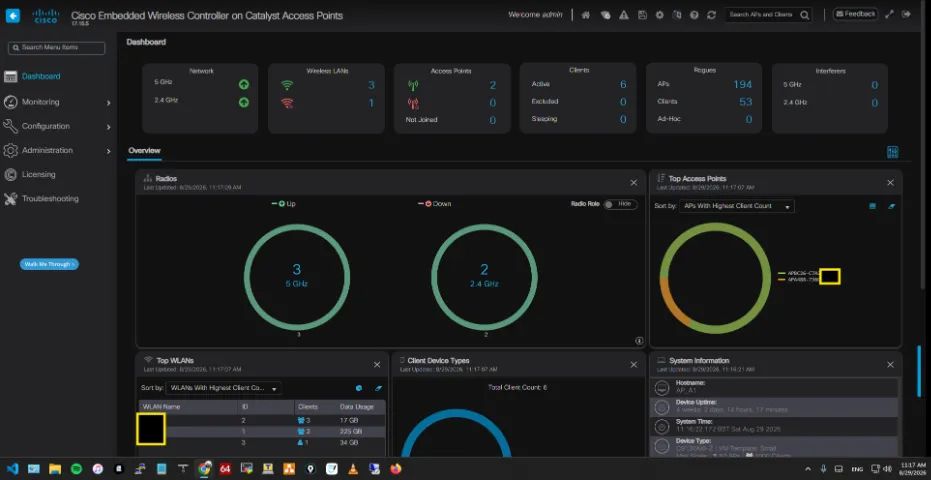Open File Explorer from the taskbar
931x480 pixels.
pos(55,469)
